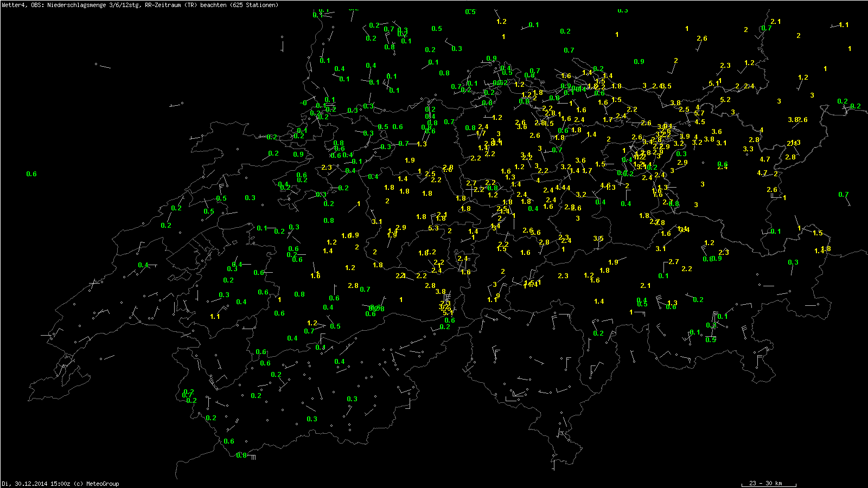Click the timestamp "Di, 30.12.2014 15:00z"
868x488 pixels.
point(36,484)
